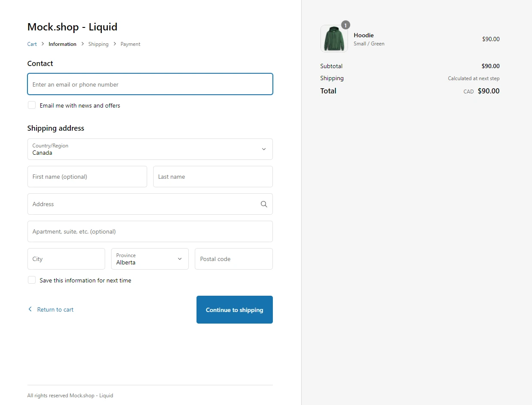Click the chevron between Cart and Information
532x405 pixels.
pos(42,44)
